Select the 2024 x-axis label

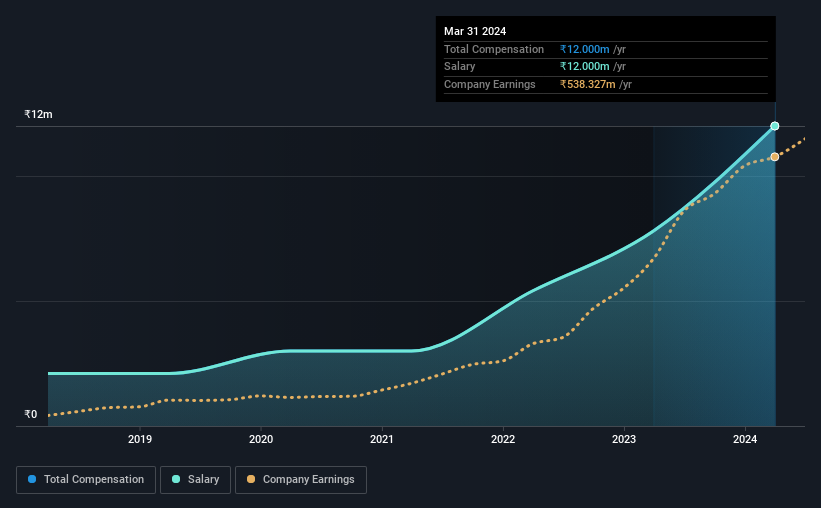745,439
